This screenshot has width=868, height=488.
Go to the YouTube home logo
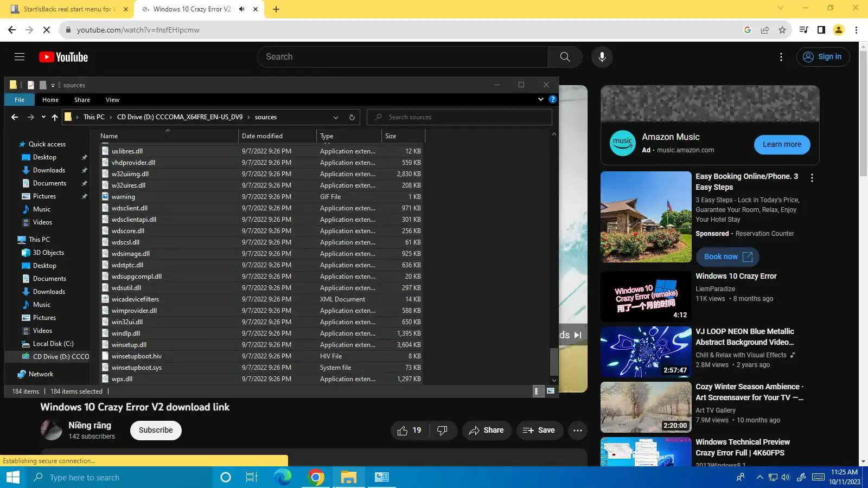coord(63,57)
